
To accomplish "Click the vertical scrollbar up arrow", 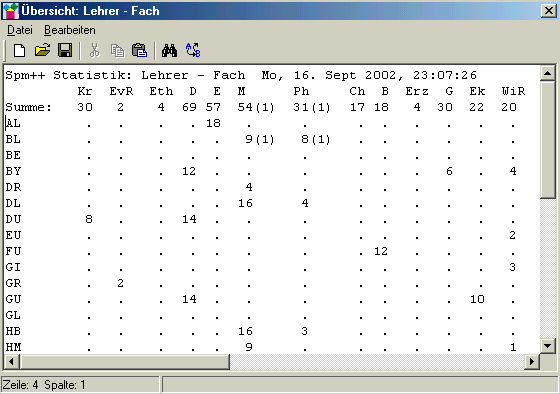I will pyautogui.click(x=547, y=74).
